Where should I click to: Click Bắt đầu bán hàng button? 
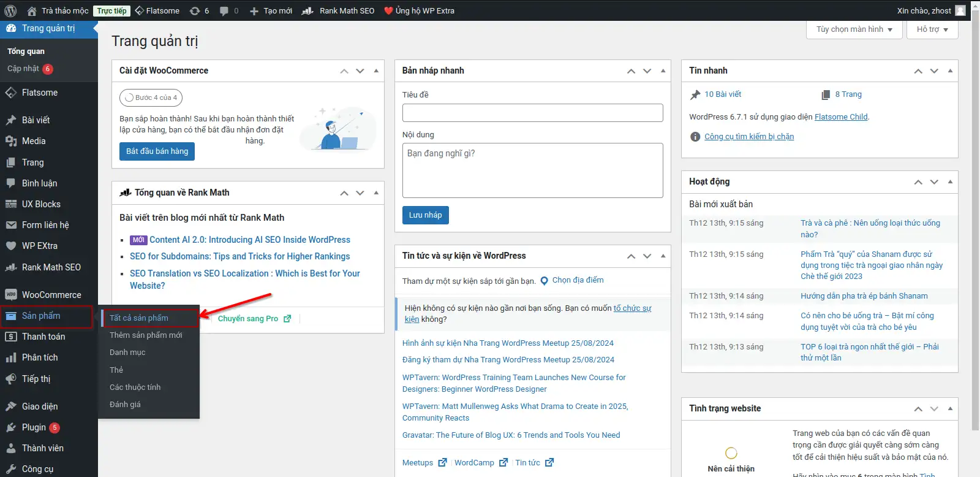click(x=157, y=151)
